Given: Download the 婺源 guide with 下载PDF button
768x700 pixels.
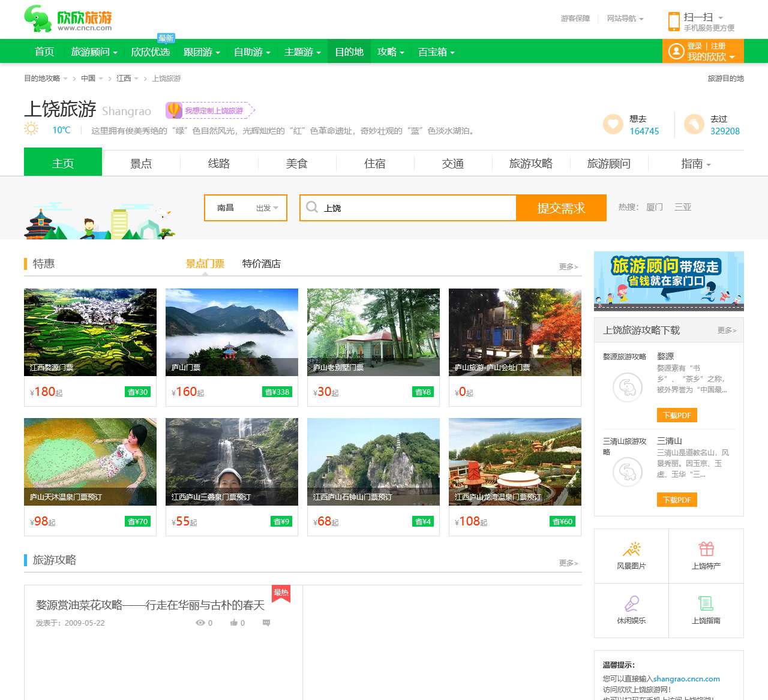Looking at the screenshot, I should (677, 415).
